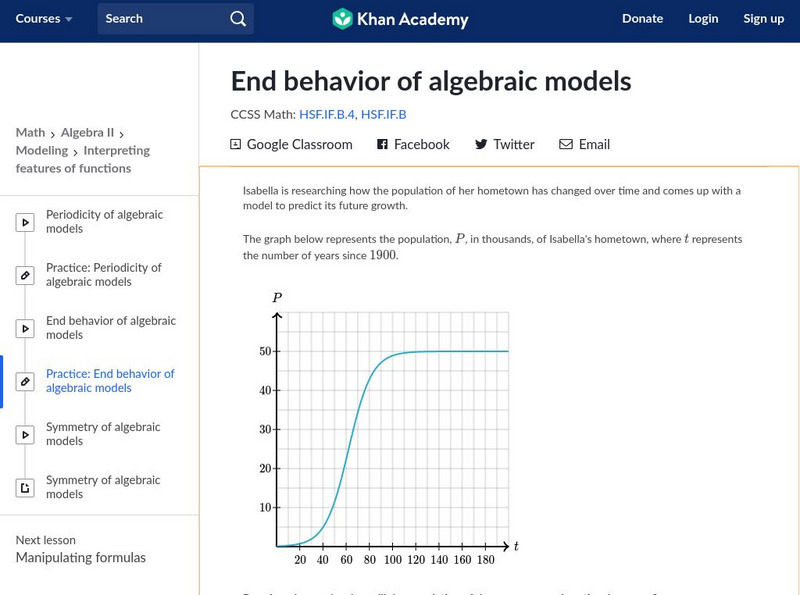Select Practice: End behavior of algebraic models
The width and height of the screenshot is (800, 595).
[110, 381]
